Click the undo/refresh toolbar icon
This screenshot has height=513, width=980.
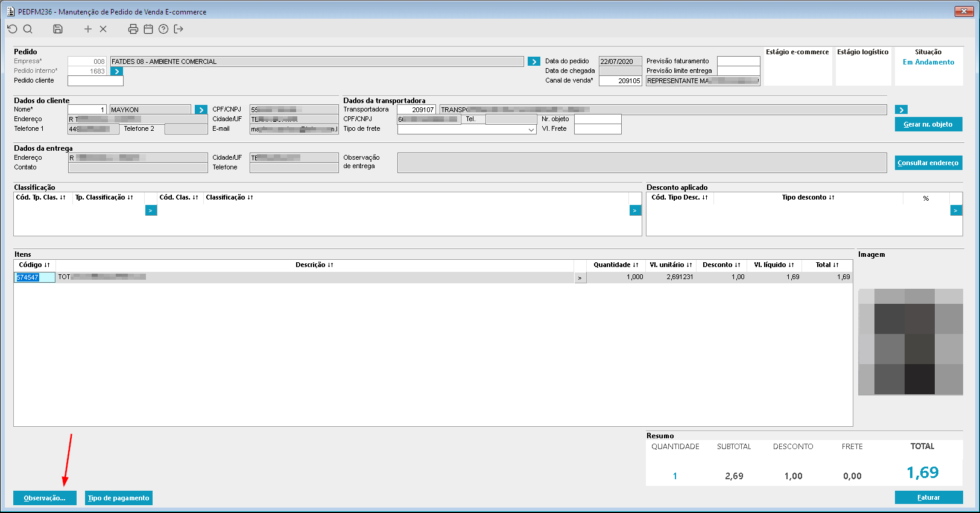click(12, 29)
